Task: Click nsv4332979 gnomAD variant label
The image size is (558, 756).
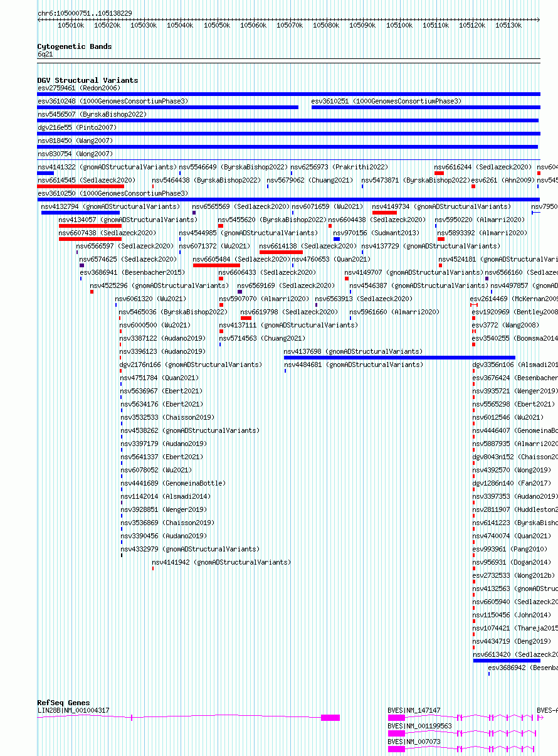Action: [190, 549]
